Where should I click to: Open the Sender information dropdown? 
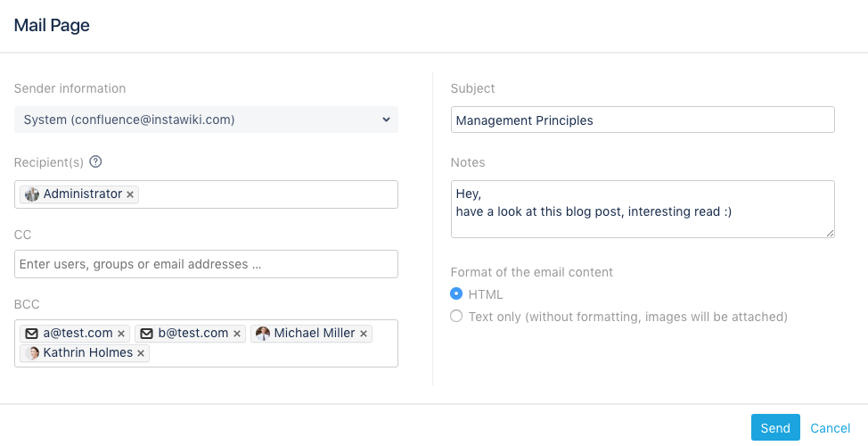[206, 120]
